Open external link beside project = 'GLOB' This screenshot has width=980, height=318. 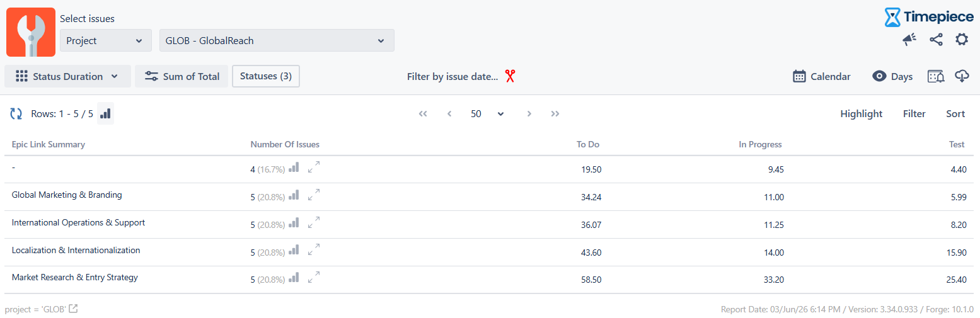coord(73,309)
